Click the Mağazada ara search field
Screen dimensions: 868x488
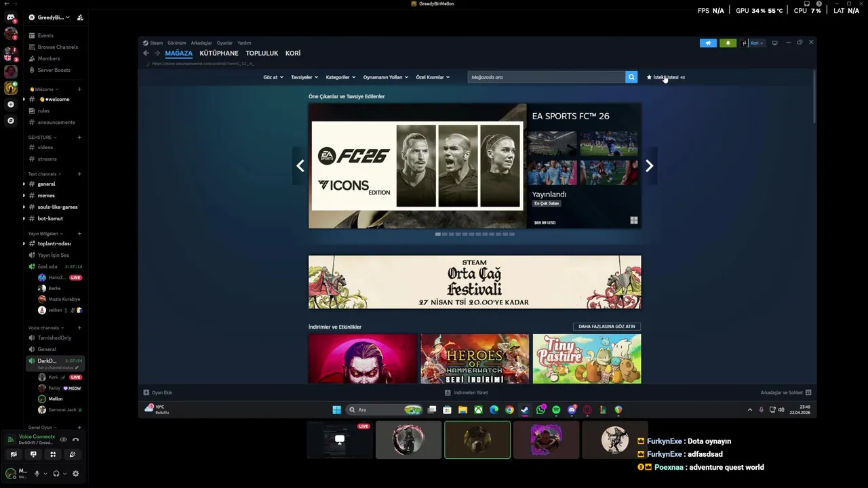click(547, 77)
